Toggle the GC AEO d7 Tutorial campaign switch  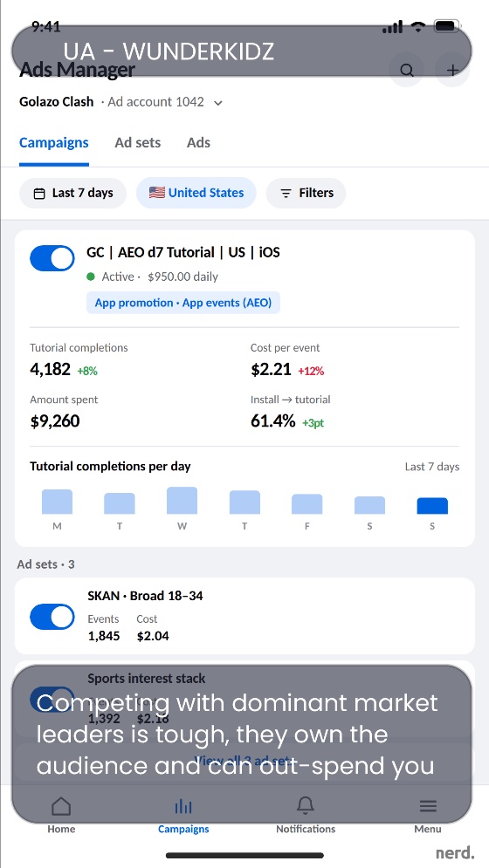[x=52, y=258]
